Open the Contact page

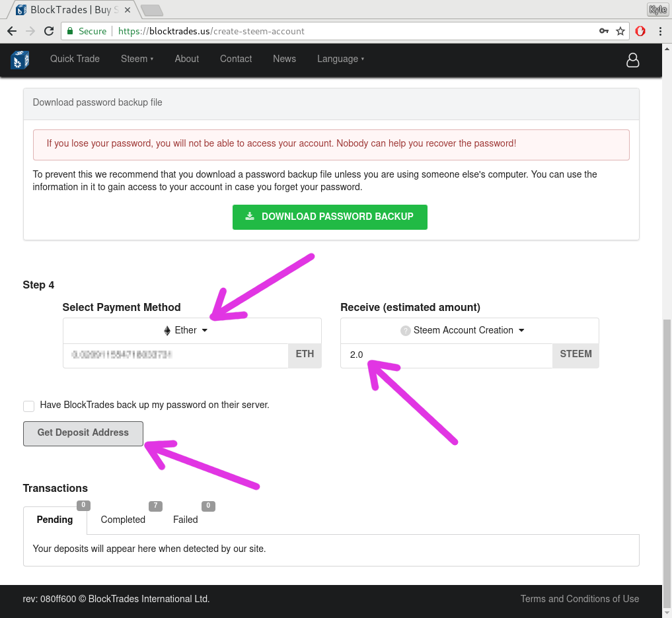point(236,59)
